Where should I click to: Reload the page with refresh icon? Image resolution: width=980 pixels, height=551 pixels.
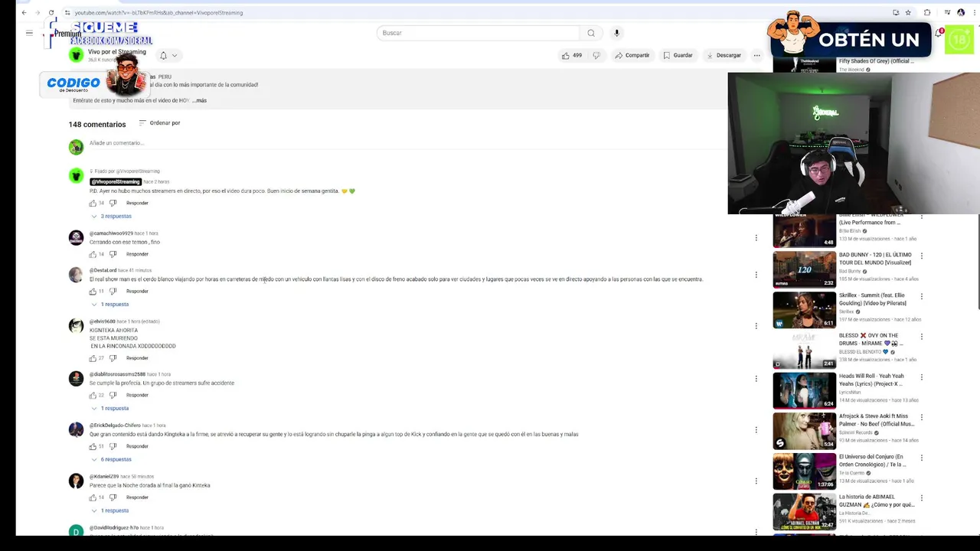coord(51,12)
